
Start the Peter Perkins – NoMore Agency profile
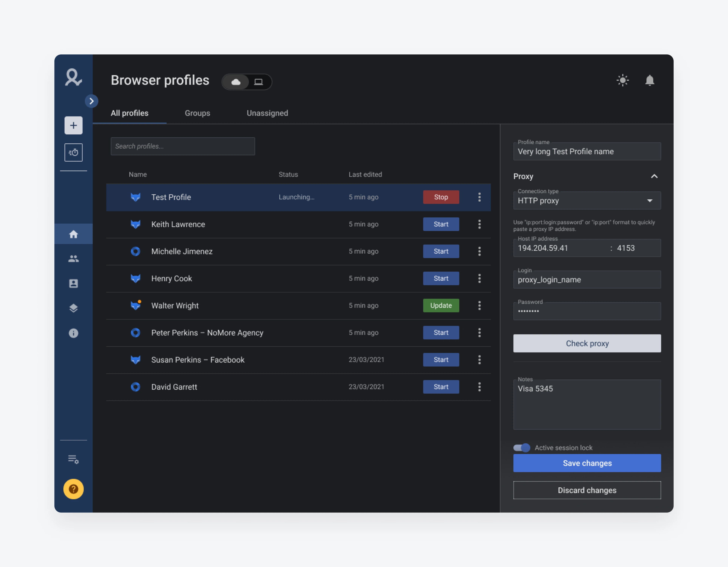tap(441, 332)
